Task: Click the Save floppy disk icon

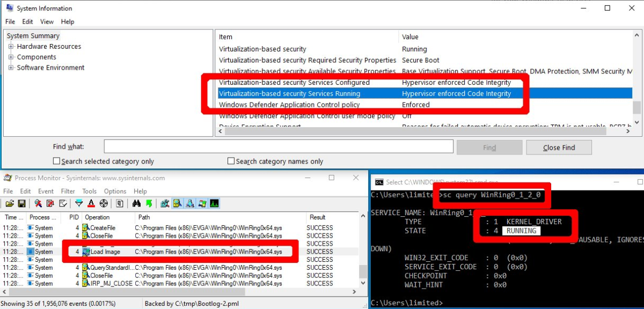Action: (21, 204)
